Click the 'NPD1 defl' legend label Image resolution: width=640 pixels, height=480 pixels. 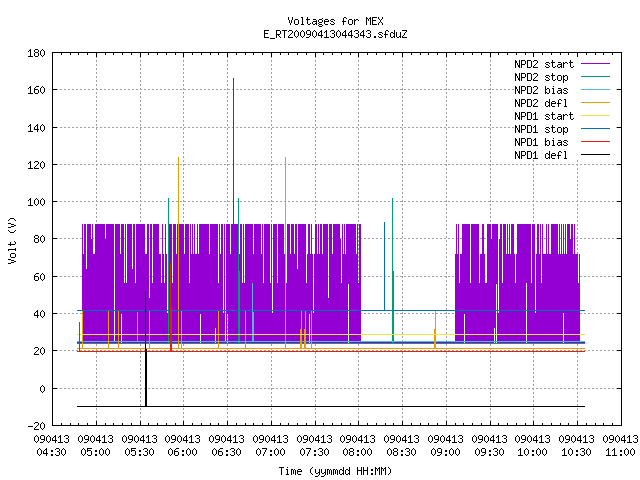tap(541, 155)
